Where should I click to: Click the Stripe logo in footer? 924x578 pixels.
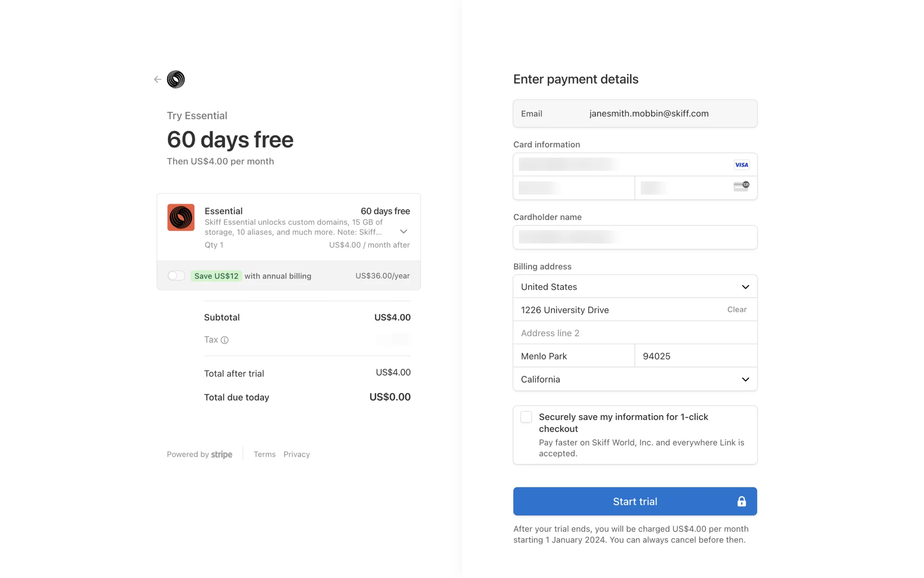pyautogui.click(x=222, y=454)
